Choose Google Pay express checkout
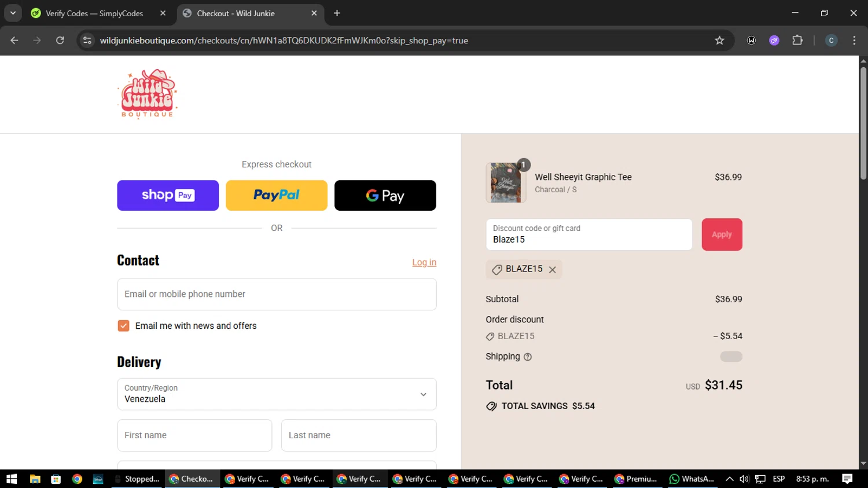Image resolution: width=868 pixels, height=488 pixels. (385, 196)
